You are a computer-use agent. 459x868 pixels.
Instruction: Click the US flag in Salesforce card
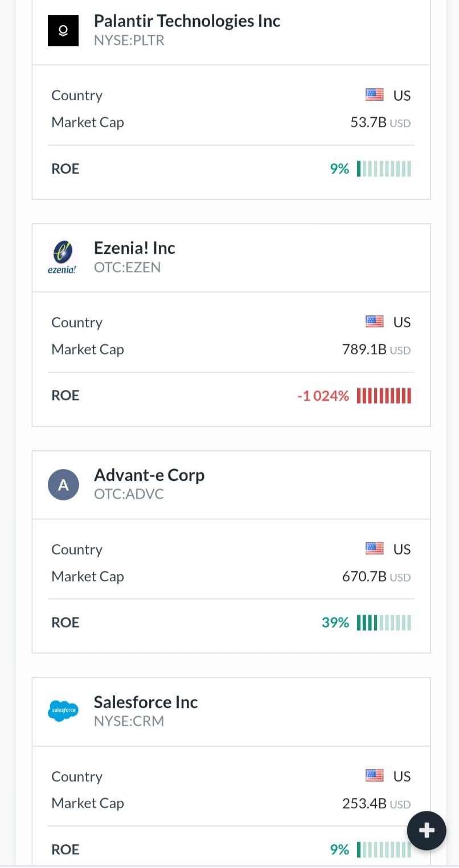point(374,776)
